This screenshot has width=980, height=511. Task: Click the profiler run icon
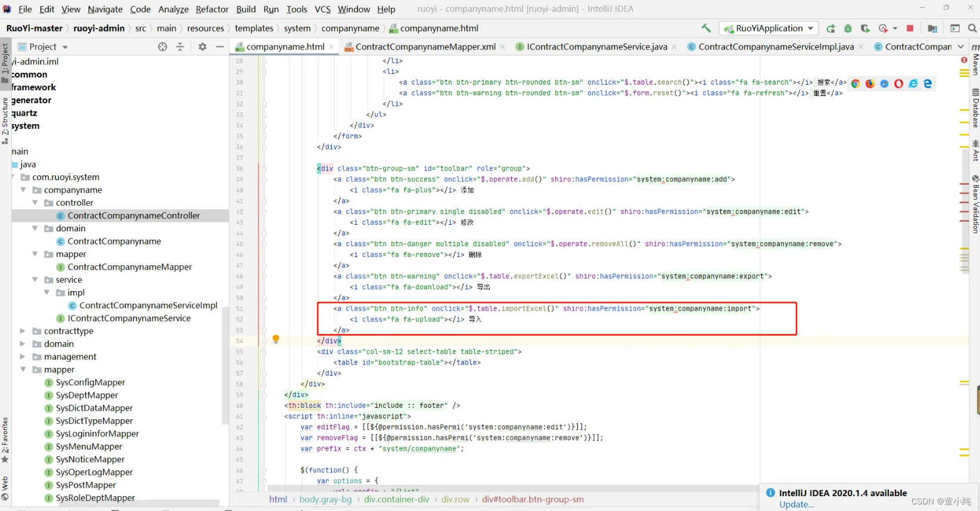coord(883,29)
